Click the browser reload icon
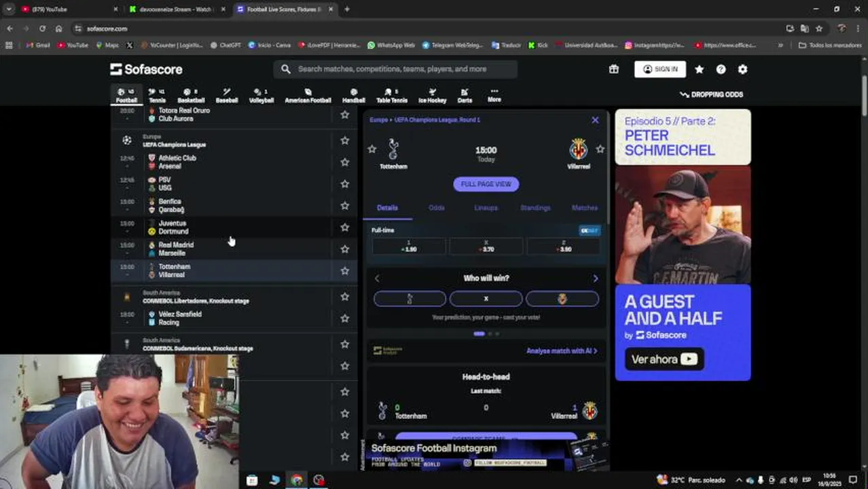This screenshot has height=489, width=868. [x=42, y=29]
